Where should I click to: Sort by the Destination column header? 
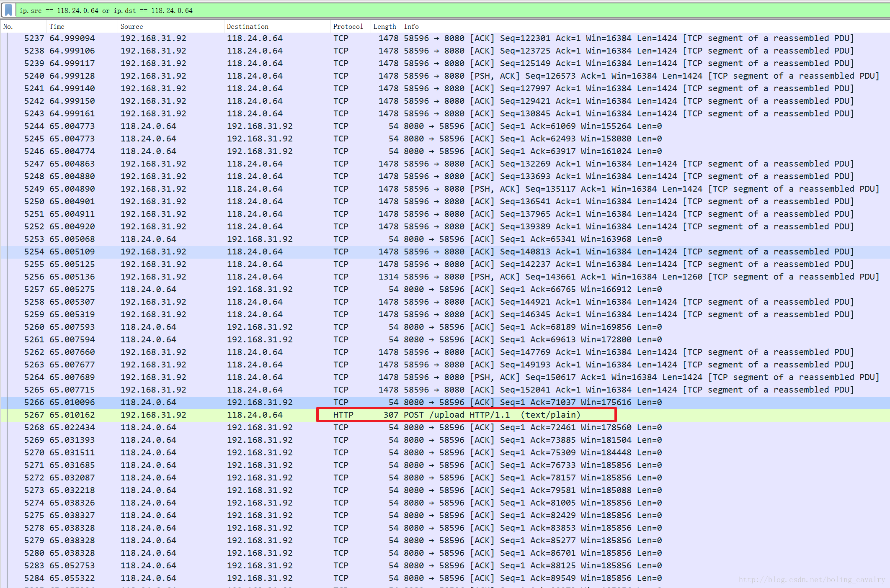coord(278,26)
